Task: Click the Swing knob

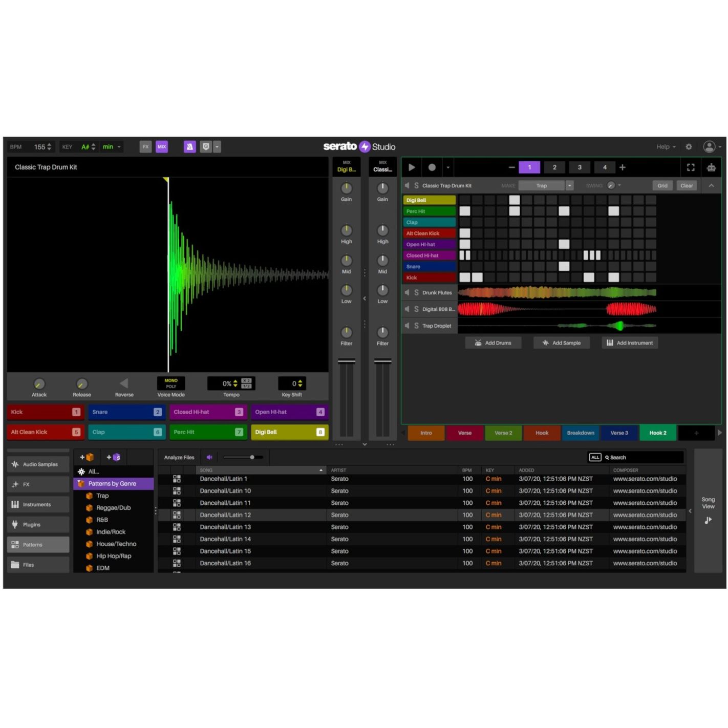Action: [x=611, y=185]
